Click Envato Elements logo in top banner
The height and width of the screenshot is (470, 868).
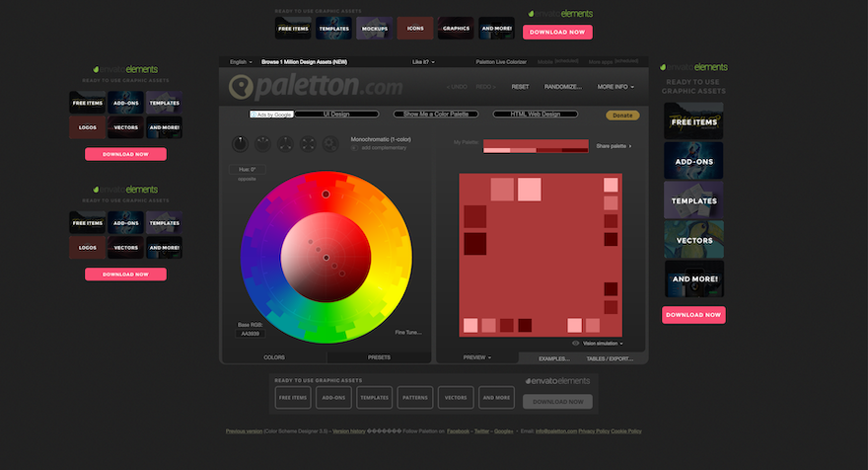pyautogui.click(x=560, y=13)
